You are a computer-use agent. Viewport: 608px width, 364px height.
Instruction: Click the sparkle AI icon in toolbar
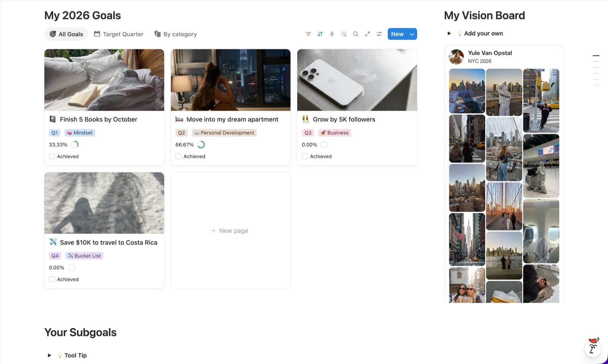[344, 34]
